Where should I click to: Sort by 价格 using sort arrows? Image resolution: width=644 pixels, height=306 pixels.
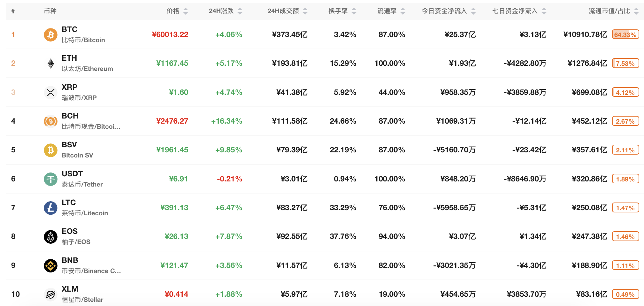pos(186,11)
